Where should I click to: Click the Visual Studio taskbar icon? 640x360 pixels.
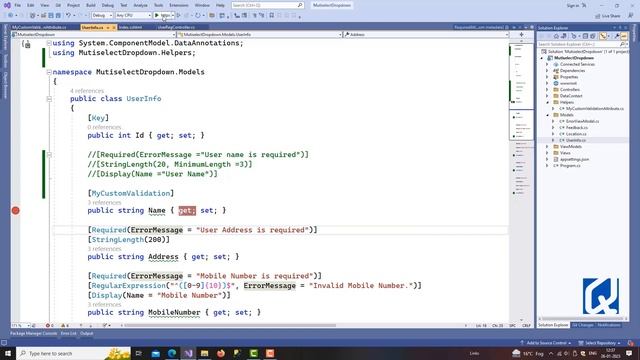point(188,353)
